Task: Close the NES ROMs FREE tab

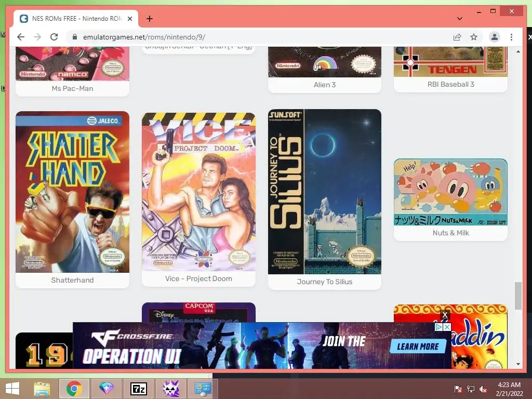Action: point(129,19)
